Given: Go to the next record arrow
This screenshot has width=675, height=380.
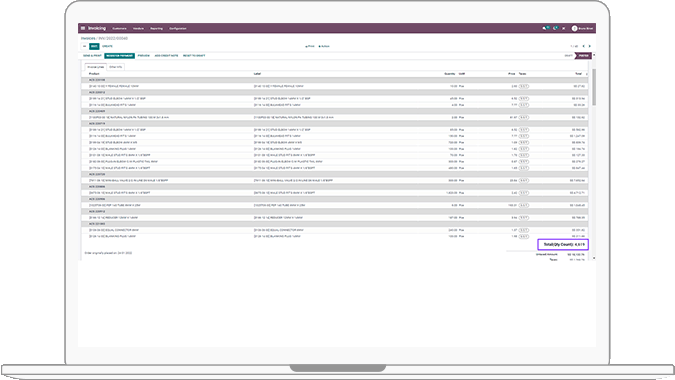Looking at the screenshot, I should pyautogui.click(x=590, y=46).
